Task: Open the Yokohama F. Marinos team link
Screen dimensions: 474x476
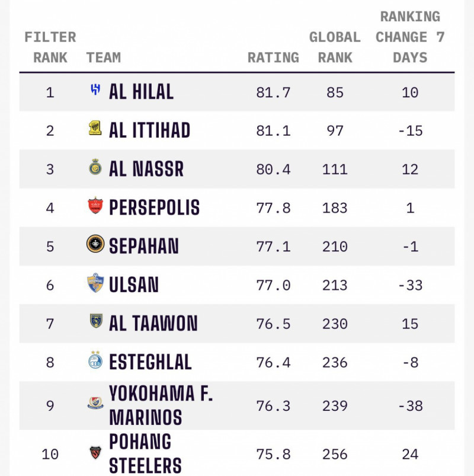Action: click(161, 405)
